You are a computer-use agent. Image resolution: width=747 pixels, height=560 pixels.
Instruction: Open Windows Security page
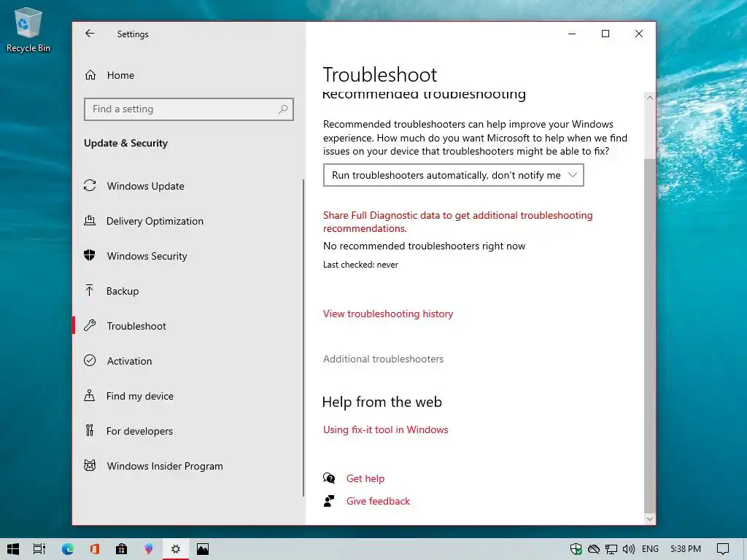(147, 256)
